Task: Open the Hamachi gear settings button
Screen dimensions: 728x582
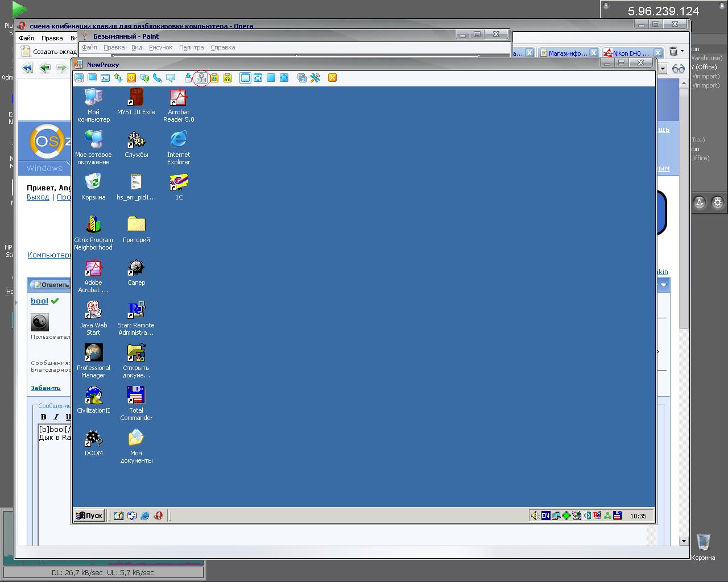Action: (718, 202)
